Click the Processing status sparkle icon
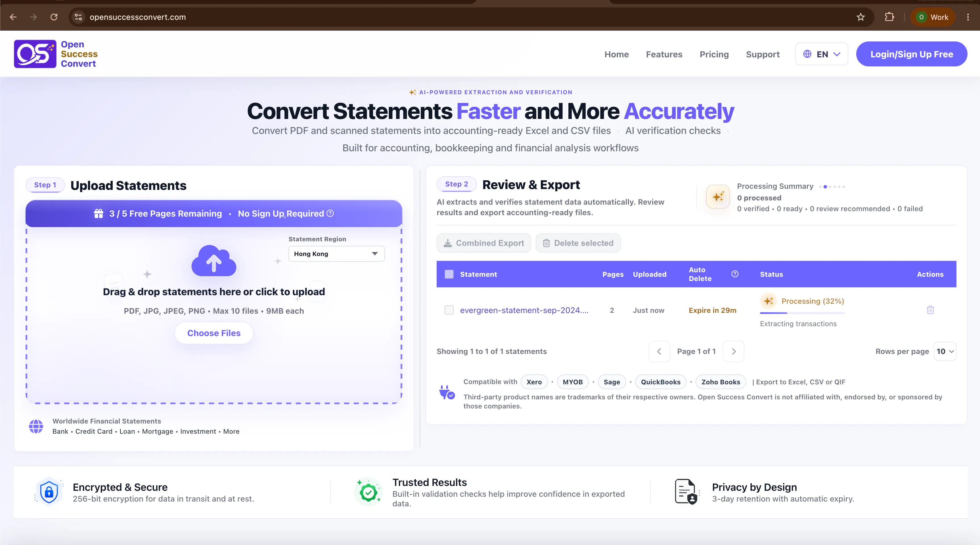The image size is (980, 545). point(768,301)
